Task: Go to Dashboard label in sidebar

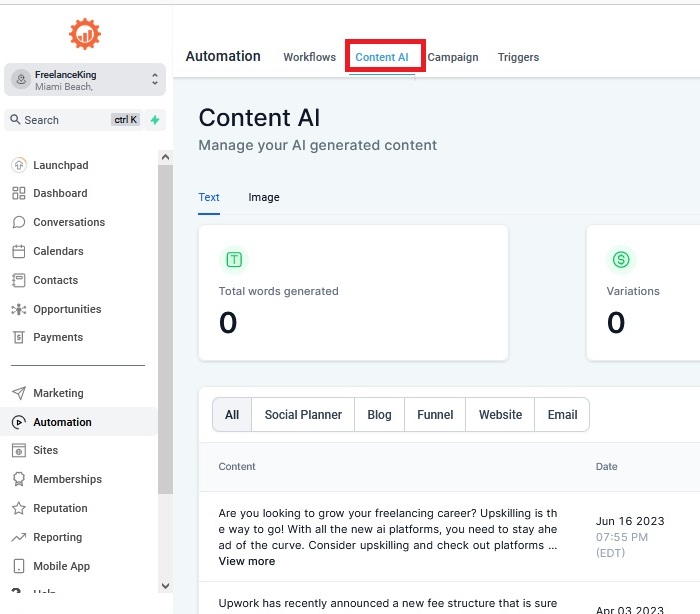Action: coord(60,193)
